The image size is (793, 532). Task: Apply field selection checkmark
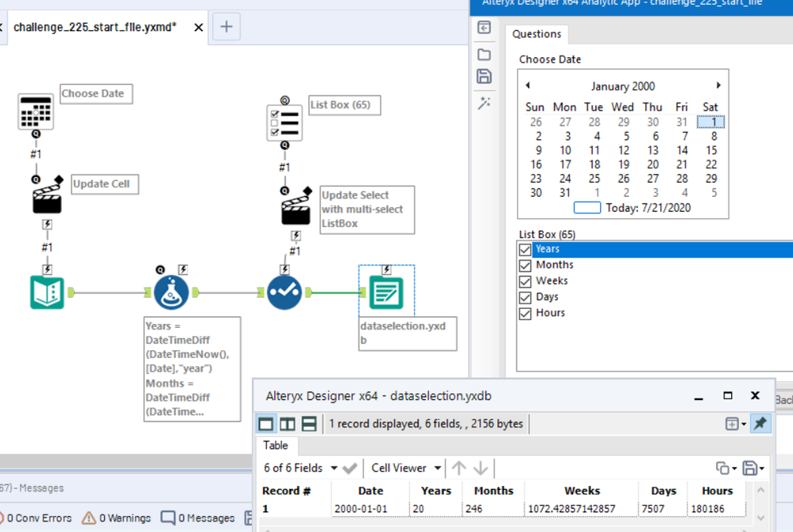[x=350, y=468]
